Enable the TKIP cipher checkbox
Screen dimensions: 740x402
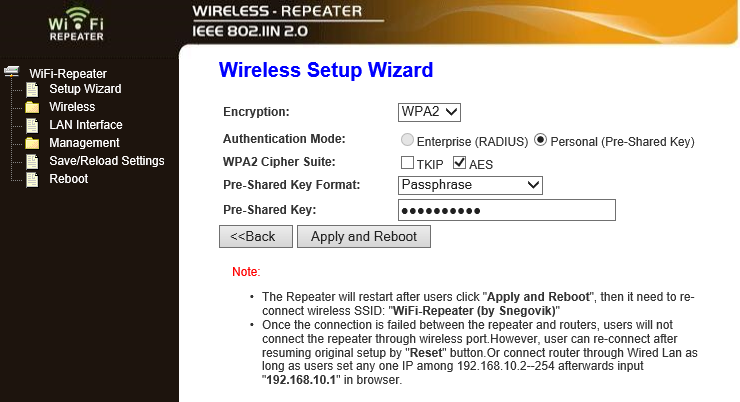(407, 163)
